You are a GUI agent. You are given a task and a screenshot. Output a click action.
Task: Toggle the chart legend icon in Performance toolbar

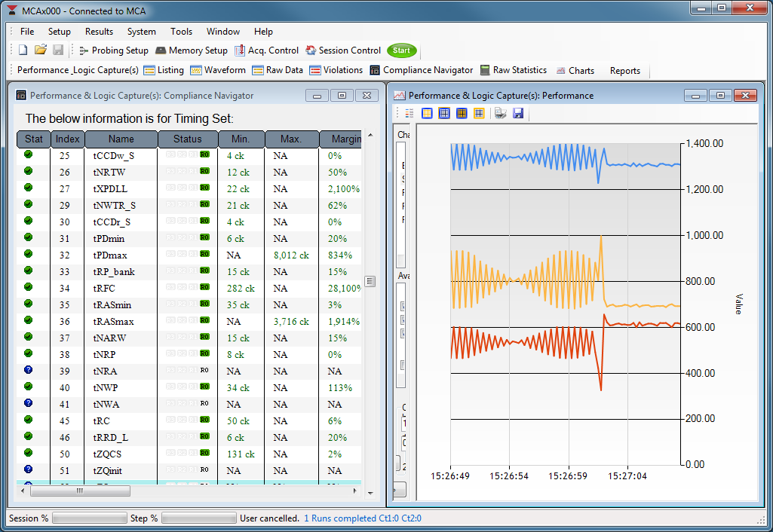coord(410,113)
